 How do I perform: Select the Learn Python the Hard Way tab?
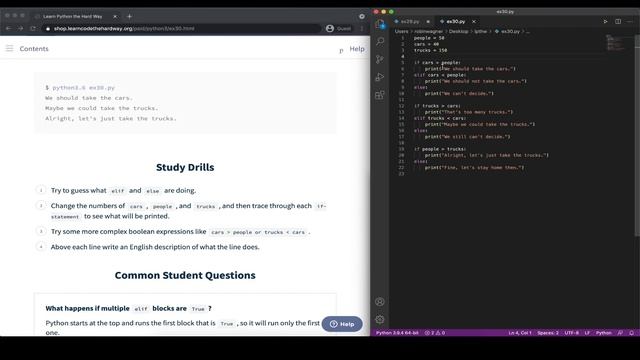coord(73,16)
